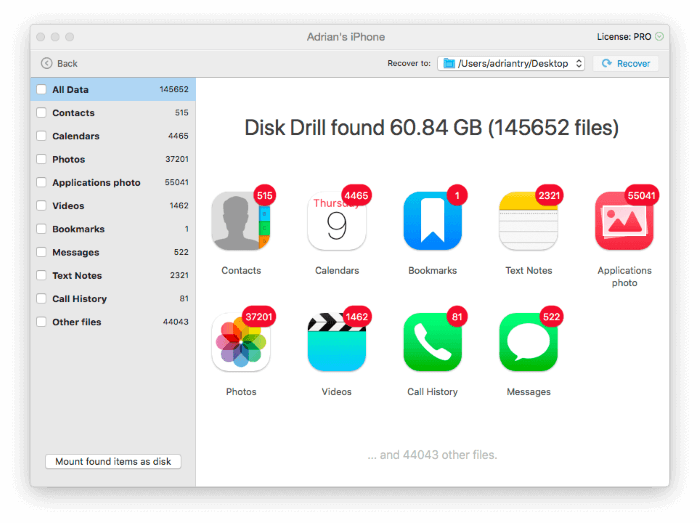Open the colorful Photos flower icon
Image resolution: width=700 pixels, height=523 pixels.
pos(241,342)
